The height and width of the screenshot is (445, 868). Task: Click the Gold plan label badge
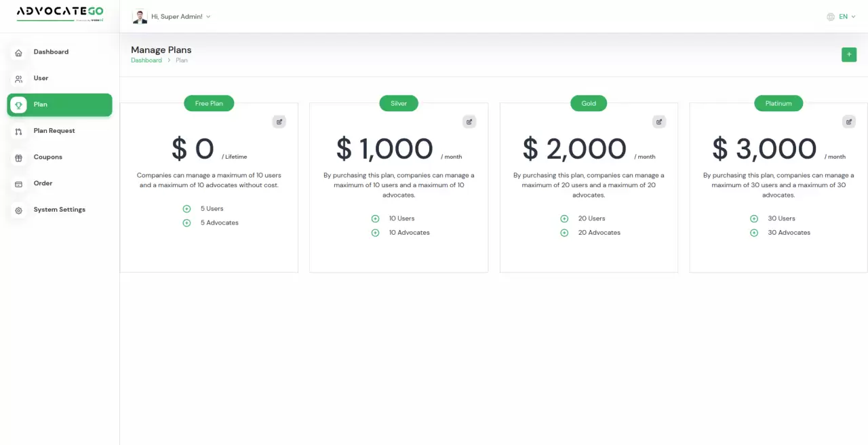tap(589, 103)
